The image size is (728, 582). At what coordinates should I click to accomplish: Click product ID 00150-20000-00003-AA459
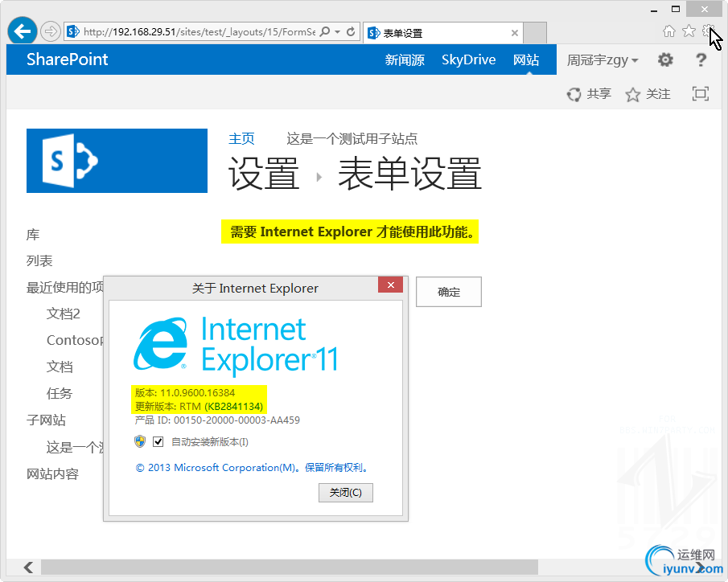(236, 420)
